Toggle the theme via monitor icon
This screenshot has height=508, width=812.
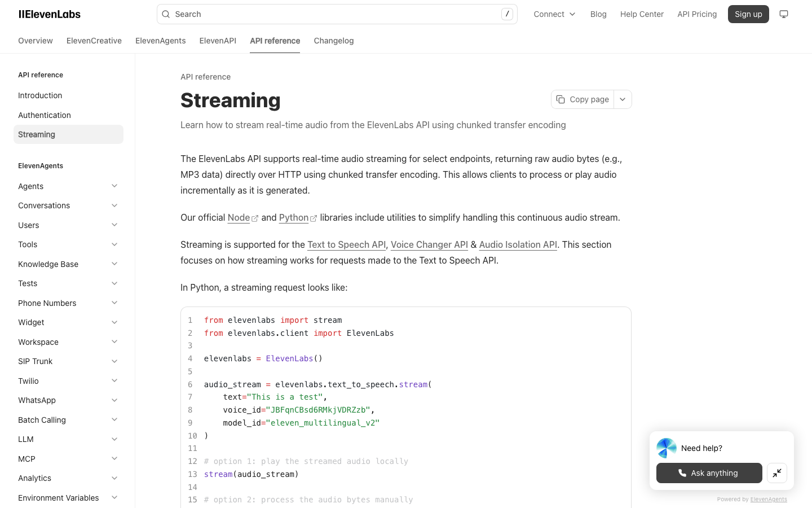coord(784,14)
